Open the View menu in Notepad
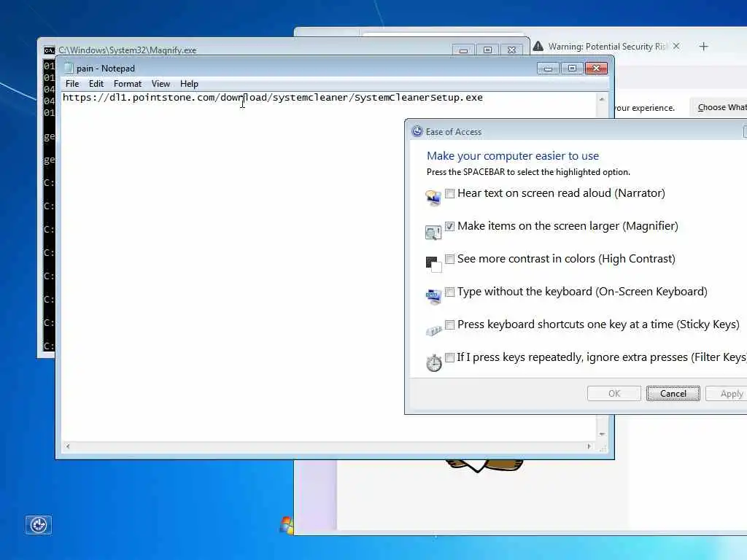This screenshot has height=560, width=747. click(x=160, y=84)
